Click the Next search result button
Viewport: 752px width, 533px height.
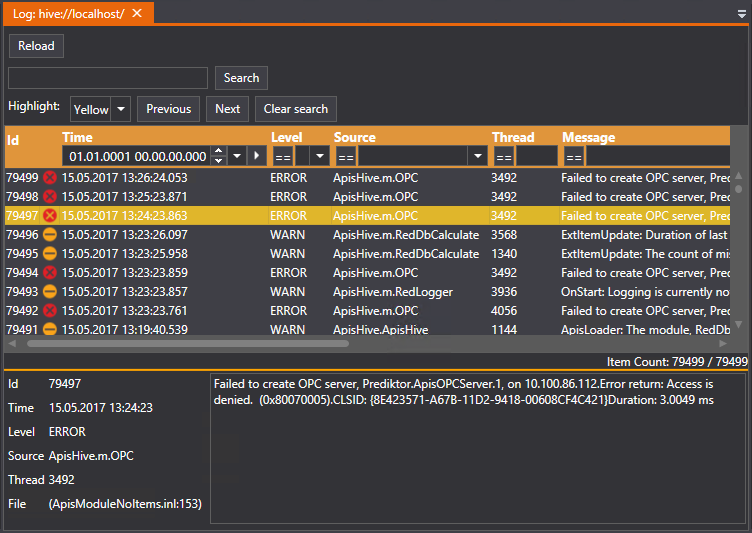tap(227, 109)
